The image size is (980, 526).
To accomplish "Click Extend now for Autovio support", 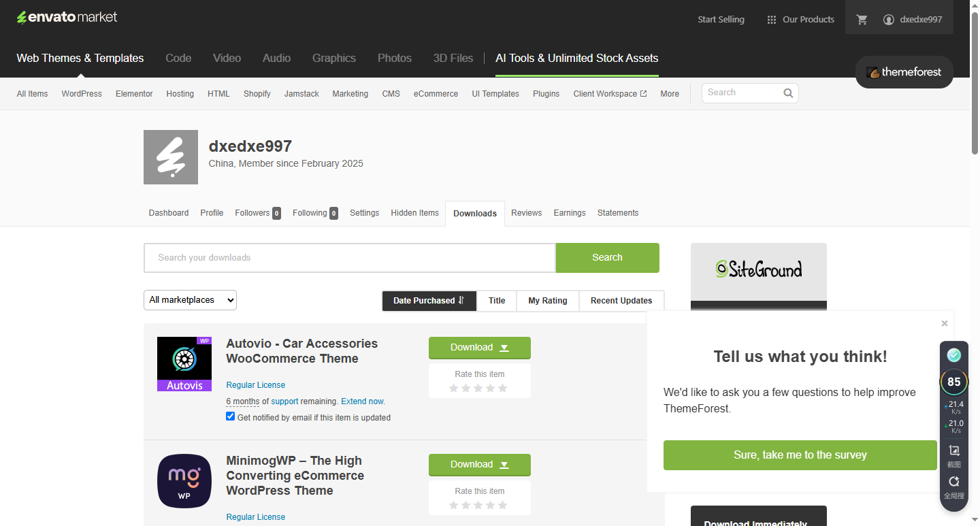I will [363, 401].
